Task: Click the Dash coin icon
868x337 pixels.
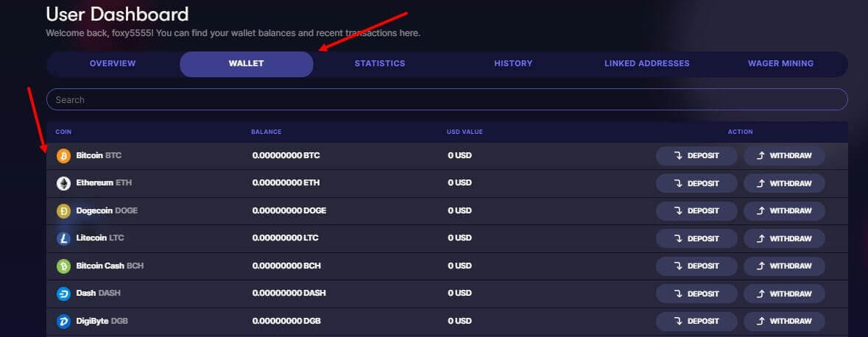Action: 63,294
